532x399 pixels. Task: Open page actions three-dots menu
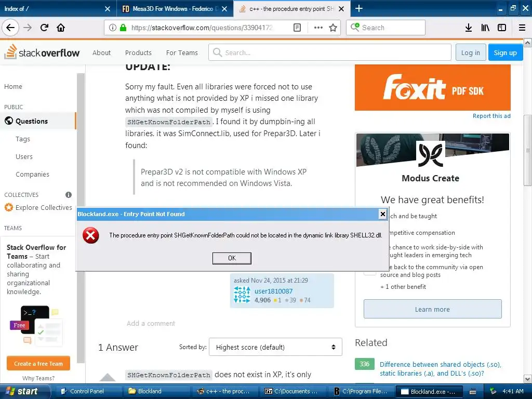[x=318, y=28]
